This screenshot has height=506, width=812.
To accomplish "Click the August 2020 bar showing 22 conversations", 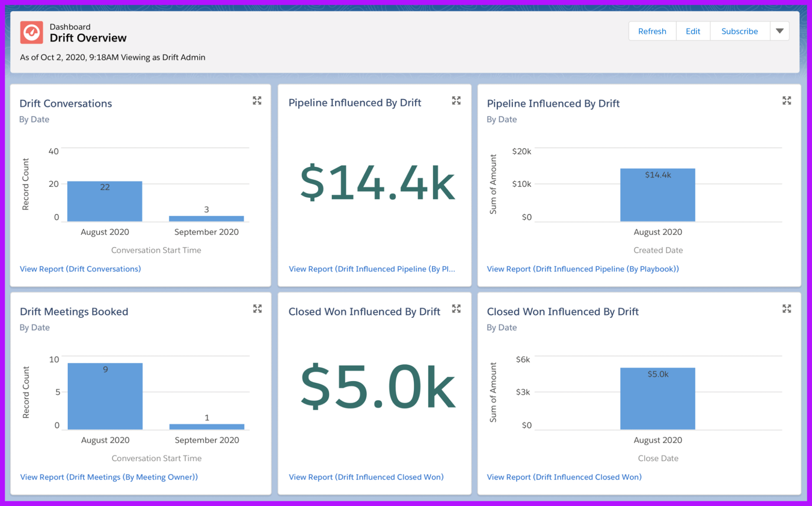I will tap(105, 201).
